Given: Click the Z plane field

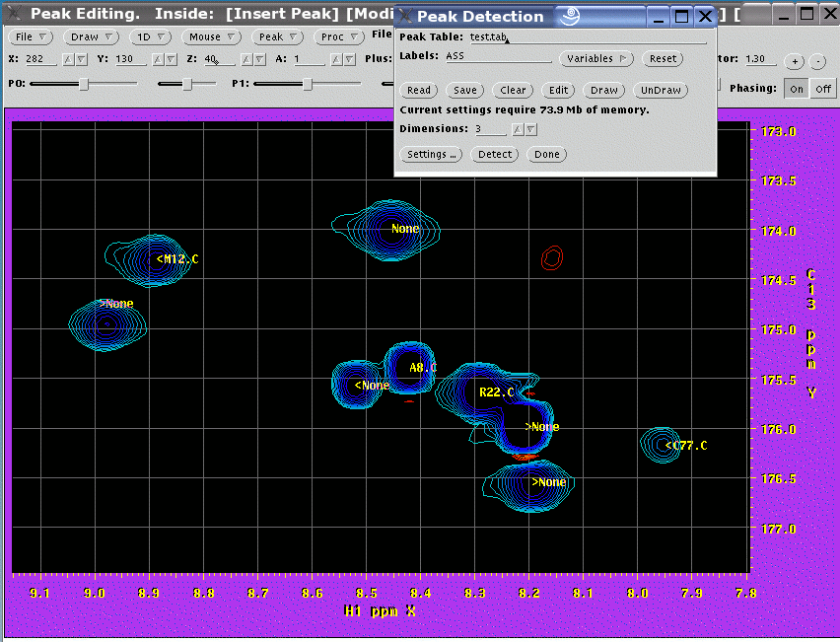Looking at the screenshot, I should pyautogui.click(x=219, y=59).
